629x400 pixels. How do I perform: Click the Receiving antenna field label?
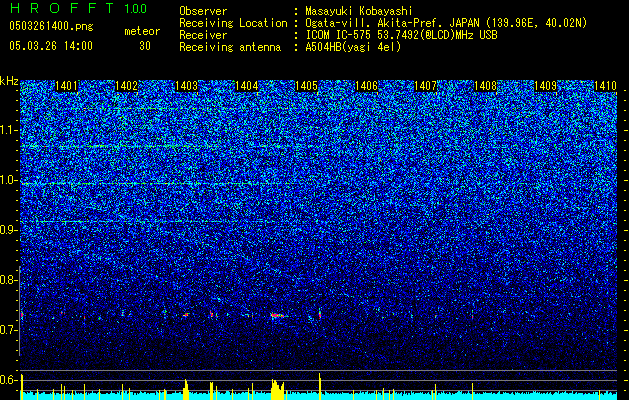click(230, 47)
